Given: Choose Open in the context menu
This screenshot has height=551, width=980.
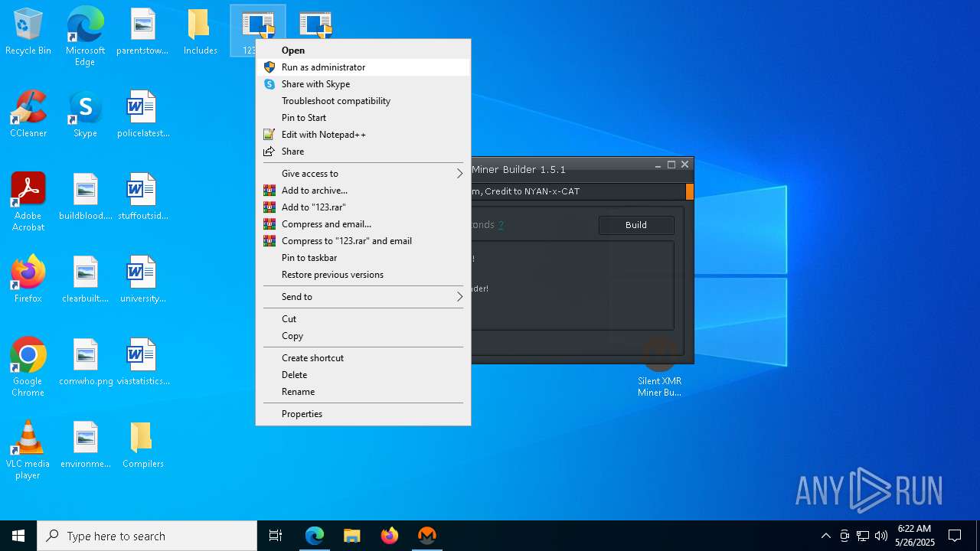Looking at the screenshot, I should tap(363, 51).
